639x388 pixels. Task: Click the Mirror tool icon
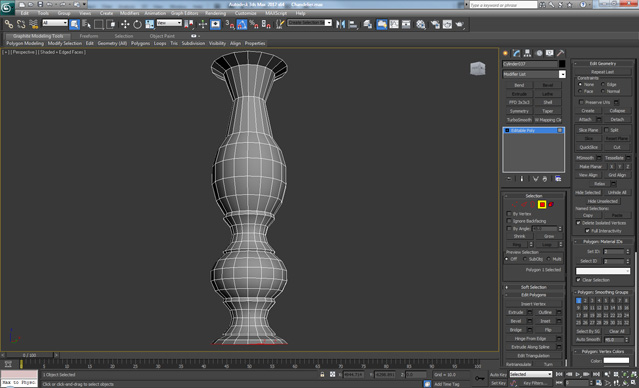pos(340,24)
